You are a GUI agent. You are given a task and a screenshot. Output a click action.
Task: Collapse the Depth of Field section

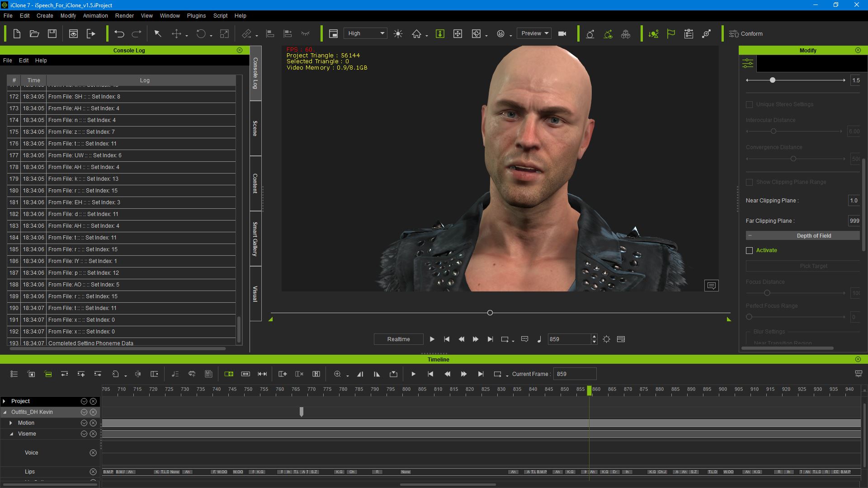pyautogui.click(x=750, y=236)
